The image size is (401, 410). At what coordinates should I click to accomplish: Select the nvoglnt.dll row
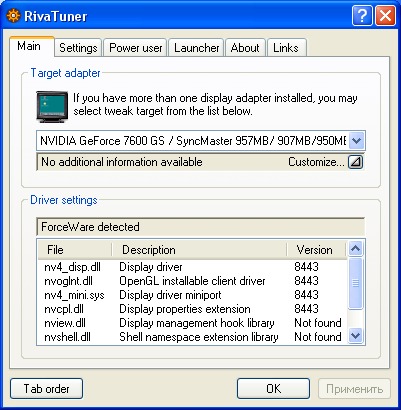pos(192,281)
